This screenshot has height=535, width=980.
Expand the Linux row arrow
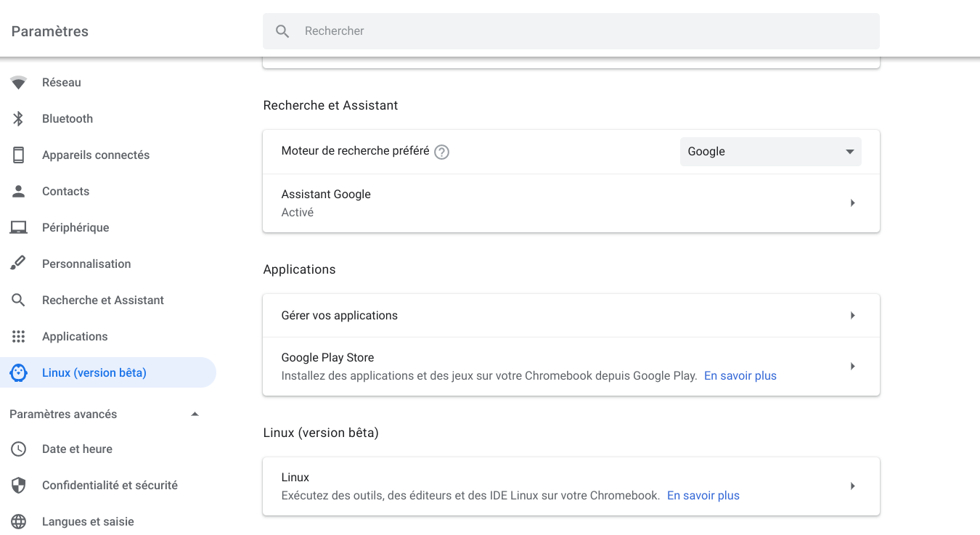coord(853,486)
